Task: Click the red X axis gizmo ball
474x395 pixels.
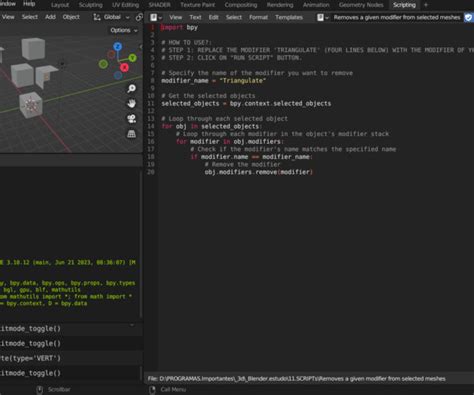Action: 124,68
